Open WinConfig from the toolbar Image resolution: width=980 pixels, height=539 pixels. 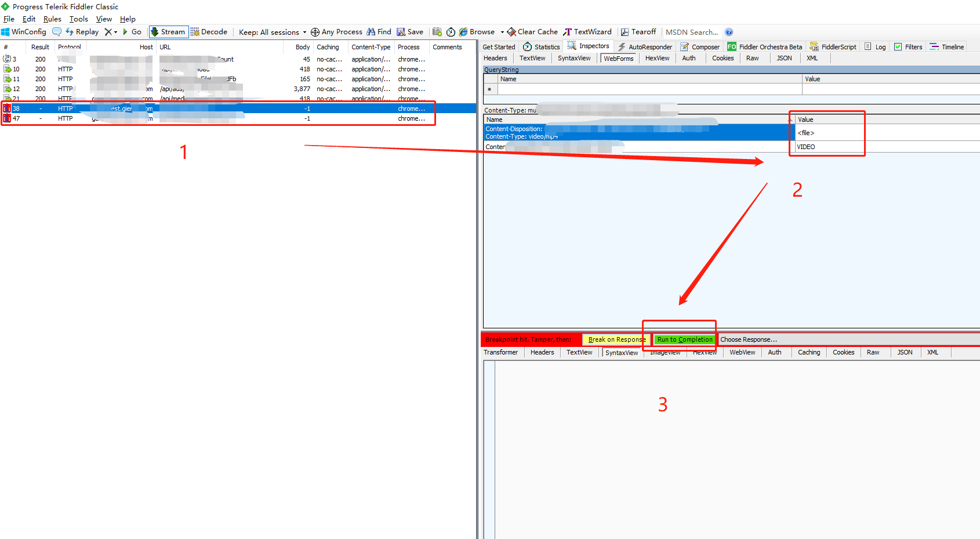[x=24, y=32]
